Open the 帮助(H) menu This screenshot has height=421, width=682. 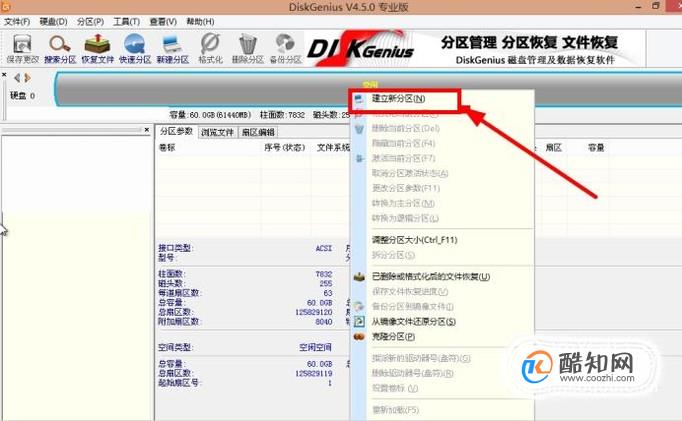(200, 21)
